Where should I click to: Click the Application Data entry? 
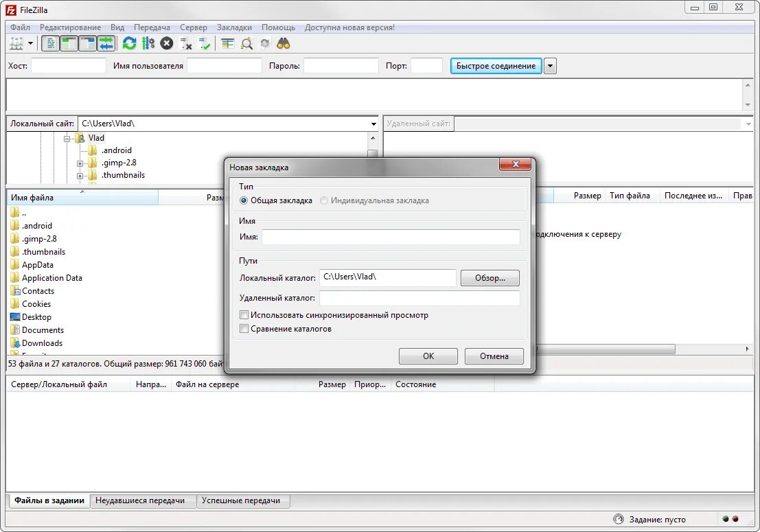click(x=47, y=277)
